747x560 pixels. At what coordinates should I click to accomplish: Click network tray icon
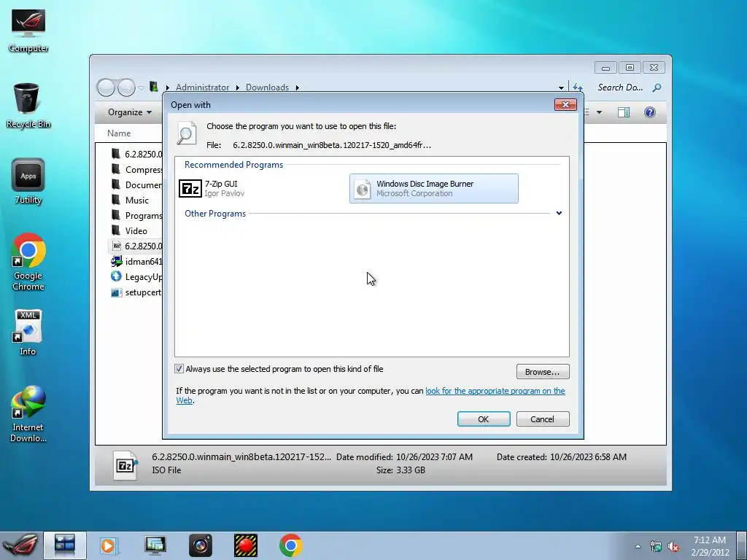click(656, 546)
